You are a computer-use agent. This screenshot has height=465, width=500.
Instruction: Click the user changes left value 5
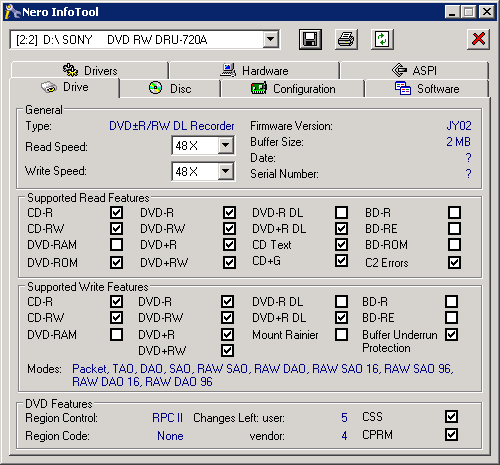click(x=344, y=418)
